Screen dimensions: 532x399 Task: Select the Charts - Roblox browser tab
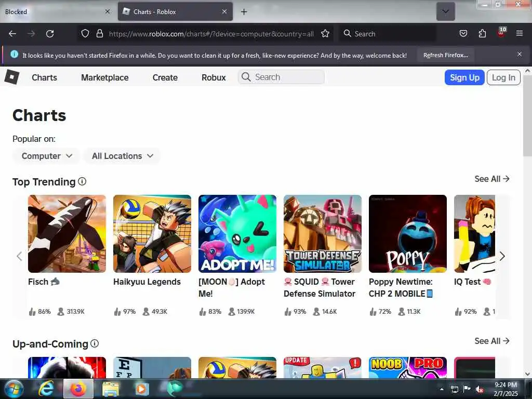pos(175,11)
